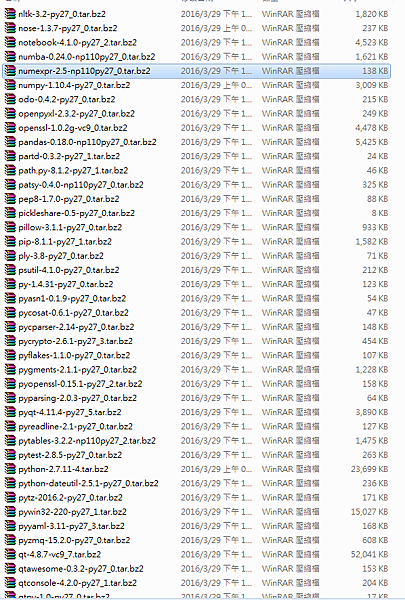
Task: Click the icon beside pywin32-220-py27_1.tar.bz2
Action: tap(10, 512)
